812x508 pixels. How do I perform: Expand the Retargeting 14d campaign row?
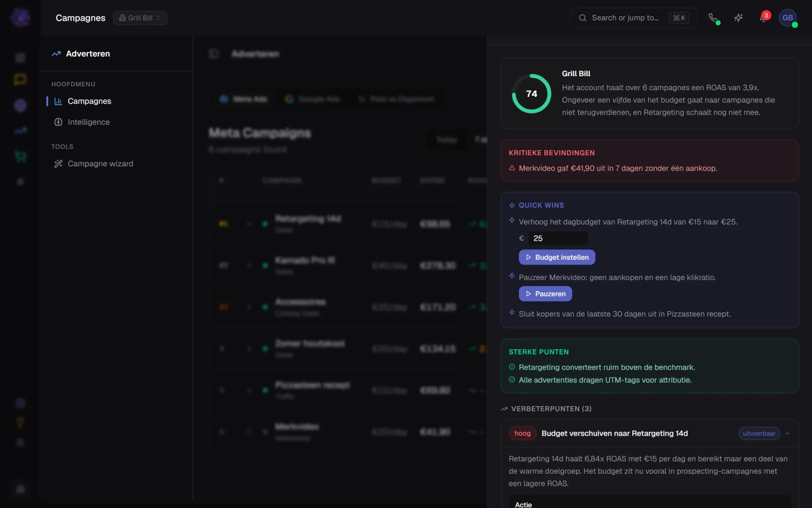[x=249, y=224]
